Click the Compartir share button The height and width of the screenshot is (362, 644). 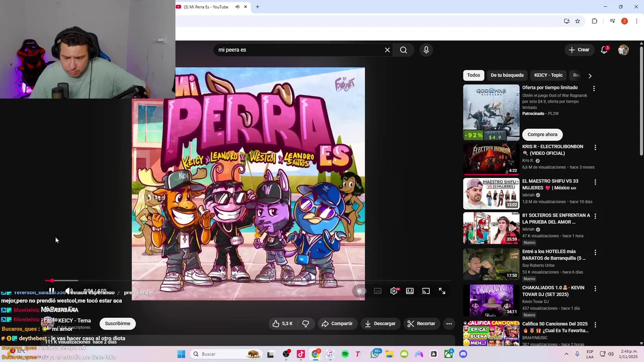pyautogui.click(x=337, y=324)
